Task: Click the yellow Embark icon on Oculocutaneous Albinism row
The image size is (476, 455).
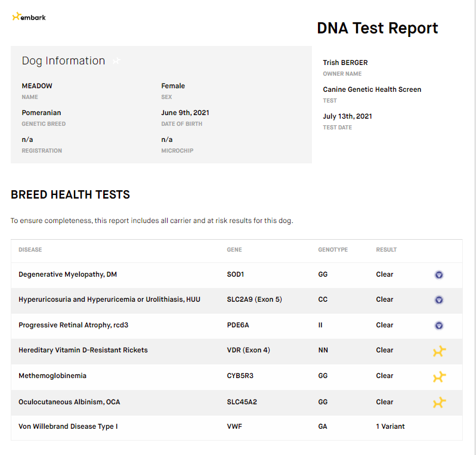Action: click(x=439, y=403)
